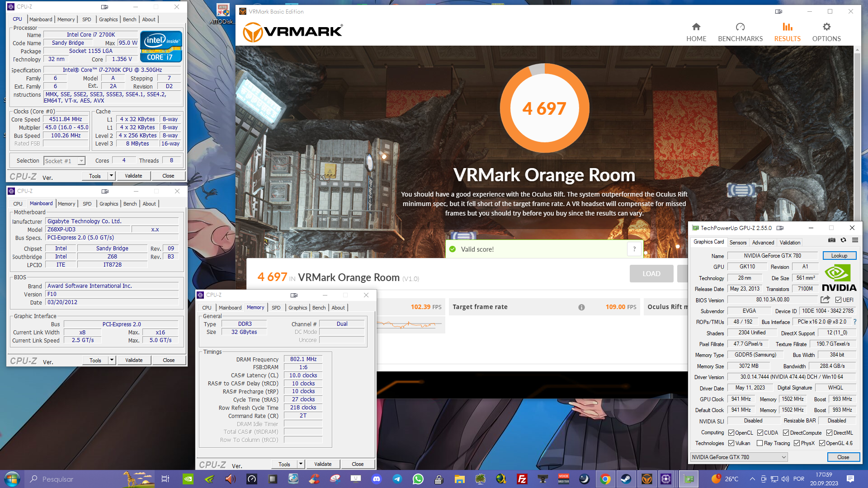This screenshot has width=868, height=488.
Task: Toggle UEFI checkbox in GPU-Z
Action: (838, 300)
